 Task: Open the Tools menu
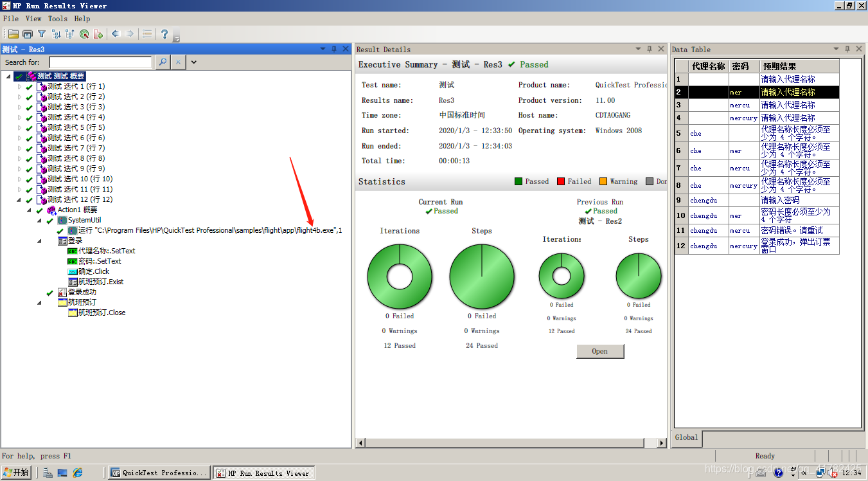(58, 19)
